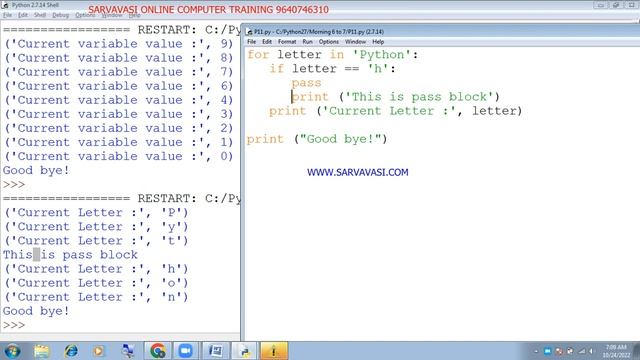Click the print ("Good bye!") line in editor

317,139
